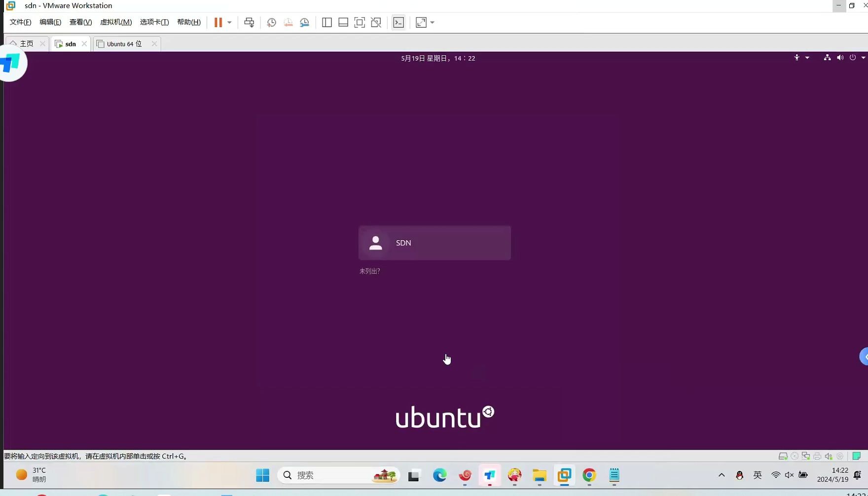Open the taskbar clock 14:22 2024/5/19
This screenshot has height=496, width=868.
(x=832, y=475)
